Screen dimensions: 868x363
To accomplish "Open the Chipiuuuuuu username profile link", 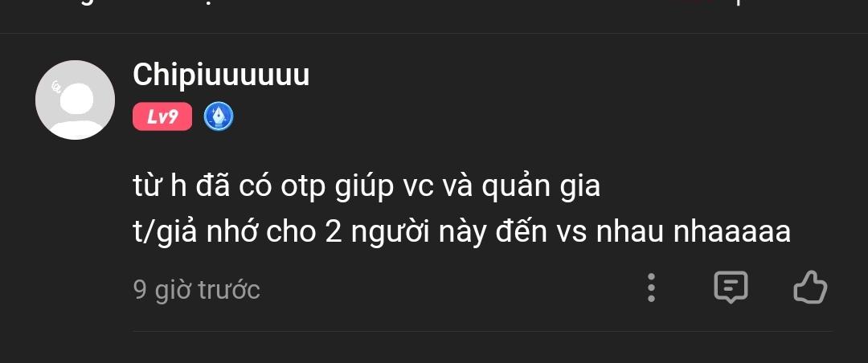I will coord(221,75).
